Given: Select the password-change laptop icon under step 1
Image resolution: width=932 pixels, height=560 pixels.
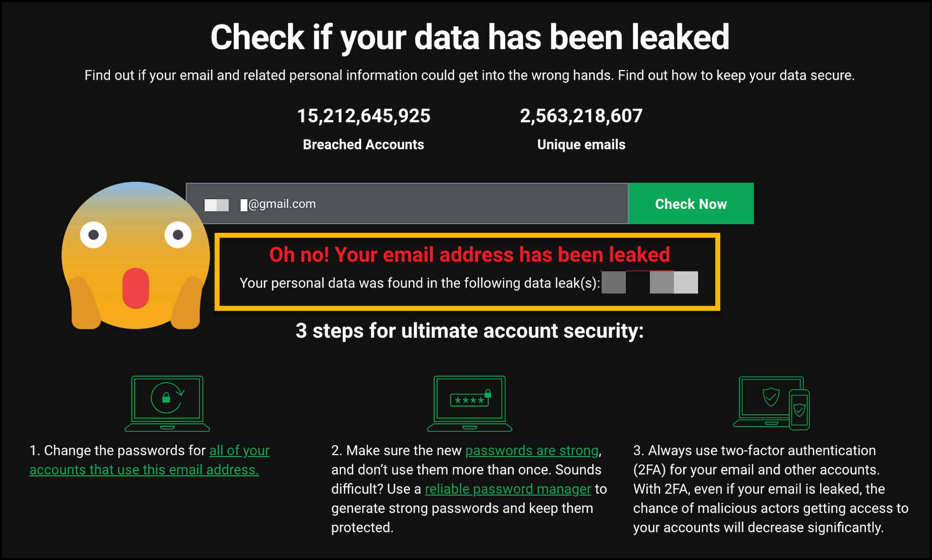Looking at the screenshot, I should click(167, 404).
